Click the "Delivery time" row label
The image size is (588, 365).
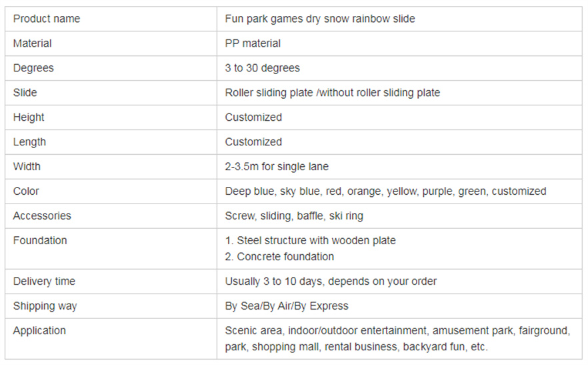44,281
